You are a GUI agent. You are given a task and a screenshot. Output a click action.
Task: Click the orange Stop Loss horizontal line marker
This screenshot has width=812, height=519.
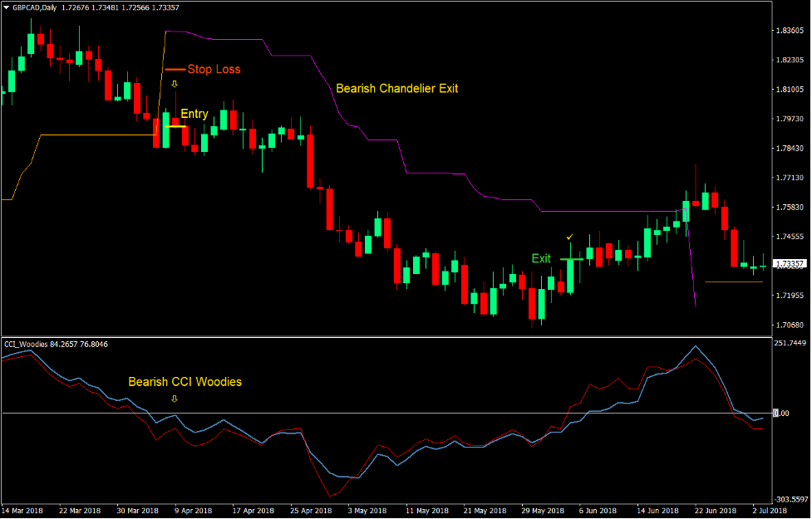(175, 69)
